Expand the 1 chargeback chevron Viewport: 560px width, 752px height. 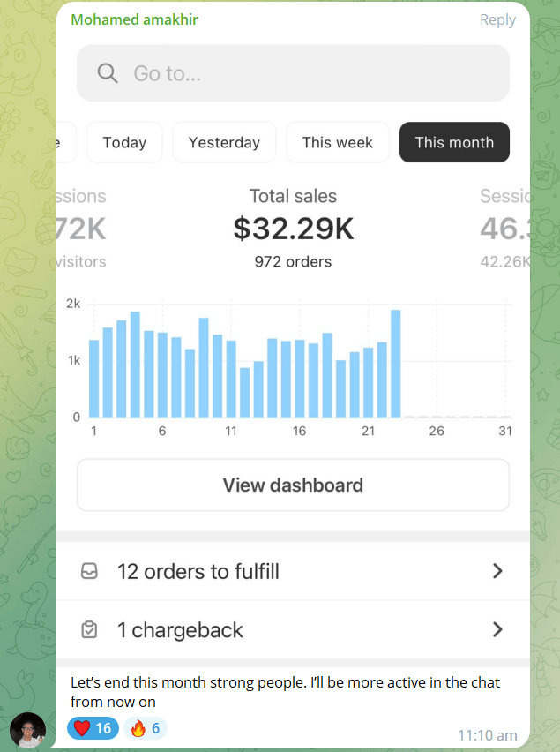point(497,629)
